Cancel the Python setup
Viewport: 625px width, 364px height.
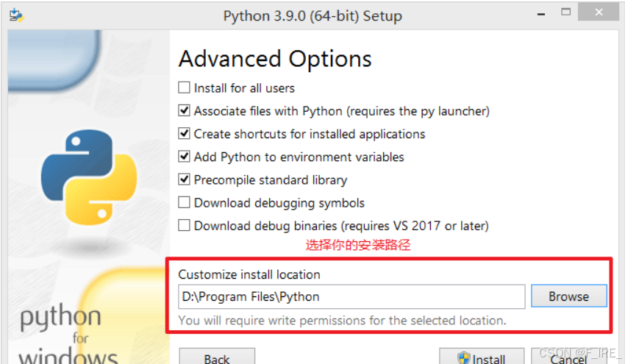click(x=569, y=357)
